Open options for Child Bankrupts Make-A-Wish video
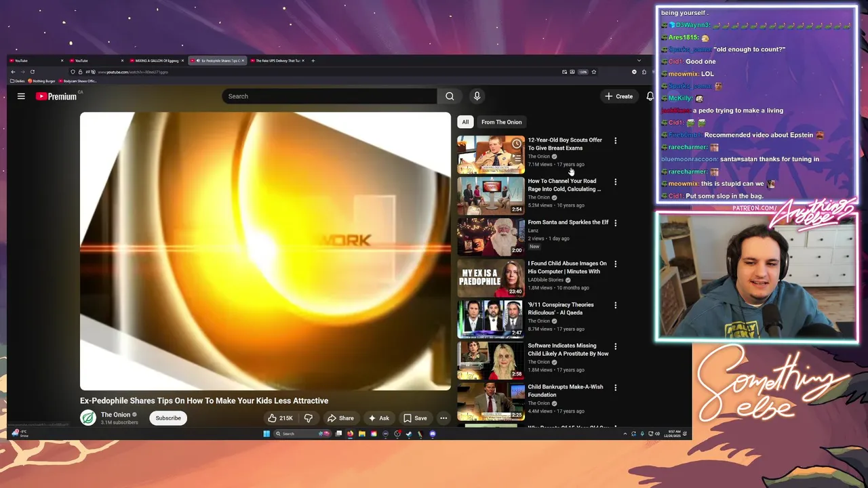Screen dimensions: 868x488 point(615,388)
